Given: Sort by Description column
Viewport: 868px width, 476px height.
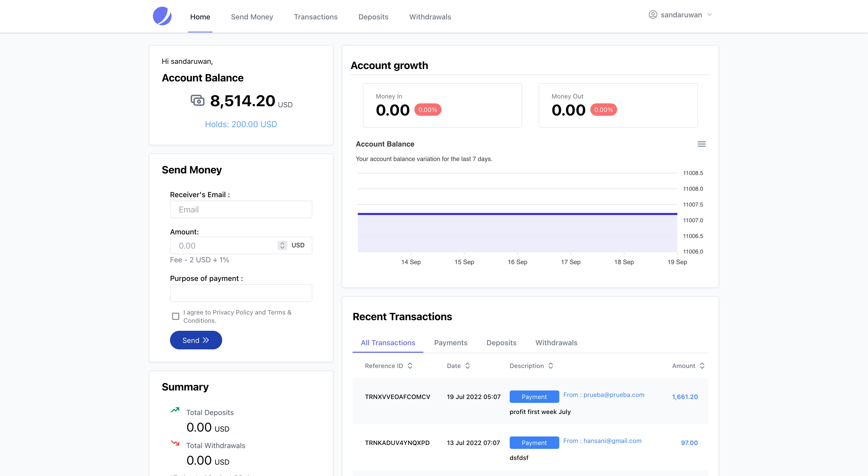Looking at the screenshot, I should (551, 366).
